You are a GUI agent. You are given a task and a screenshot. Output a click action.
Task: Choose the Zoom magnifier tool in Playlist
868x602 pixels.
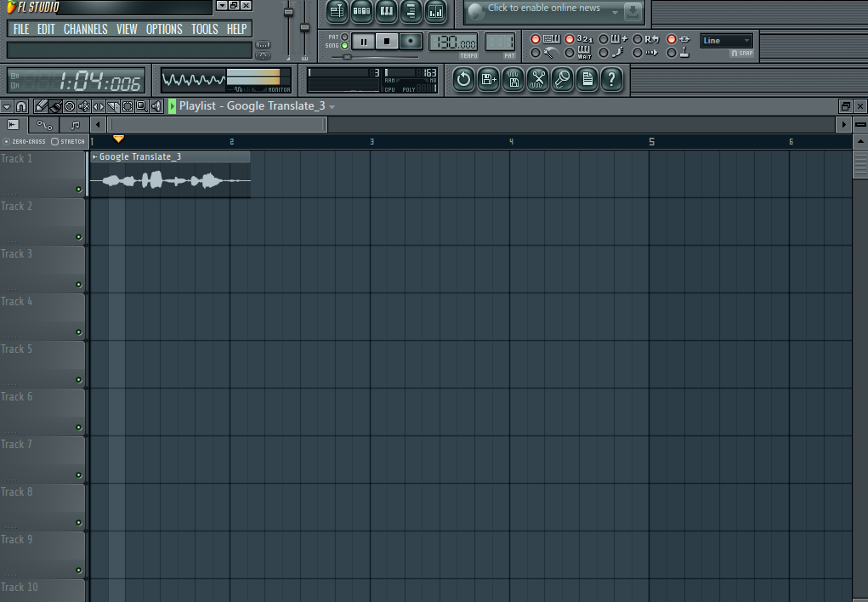(142, 106)
